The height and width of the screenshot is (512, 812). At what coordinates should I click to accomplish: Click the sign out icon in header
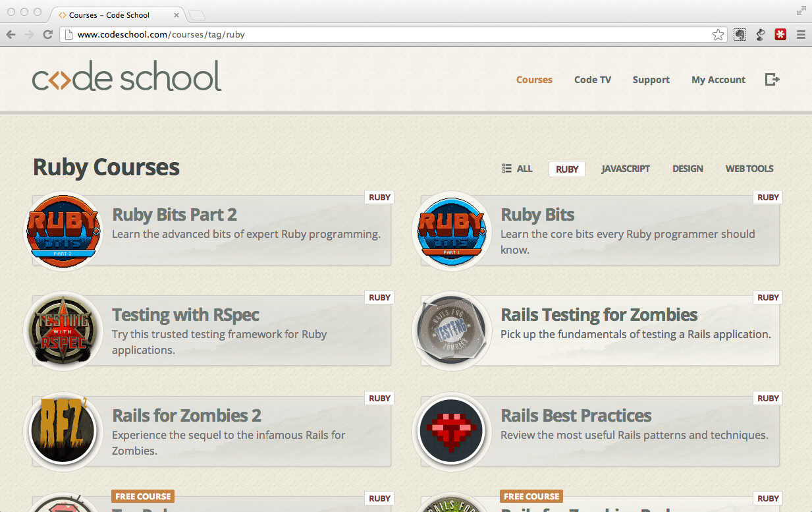772,80
